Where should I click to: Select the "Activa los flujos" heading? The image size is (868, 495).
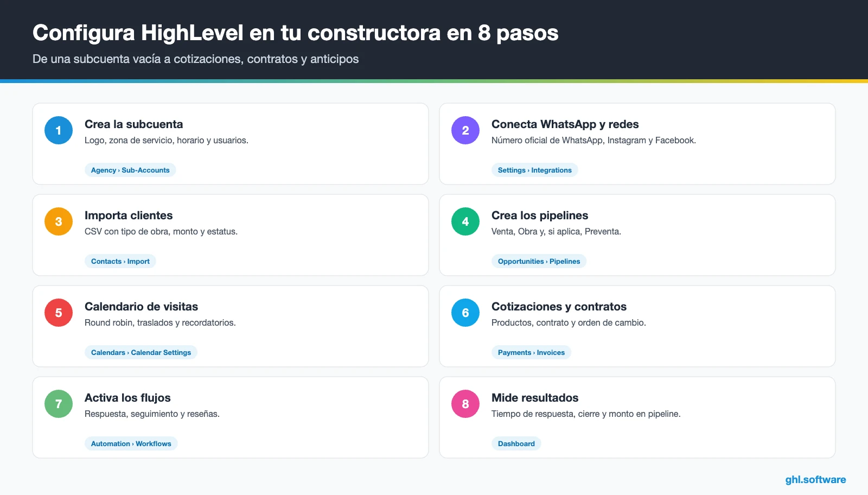pos(127,398)
